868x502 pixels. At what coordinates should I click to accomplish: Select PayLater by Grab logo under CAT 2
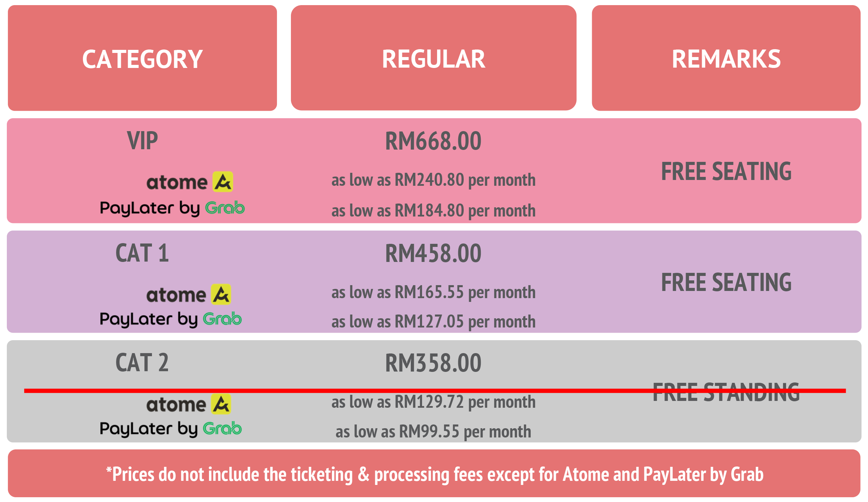click(x=171, y=429)
